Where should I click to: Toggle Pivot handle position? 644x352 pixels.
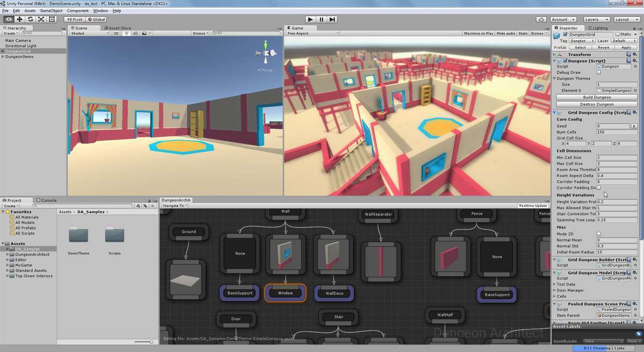pos(75,19)
